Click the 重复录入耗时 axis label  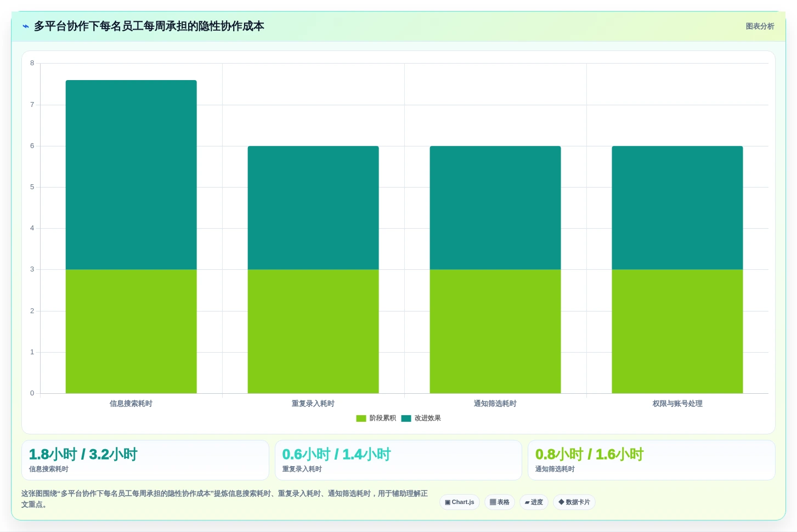313,404
